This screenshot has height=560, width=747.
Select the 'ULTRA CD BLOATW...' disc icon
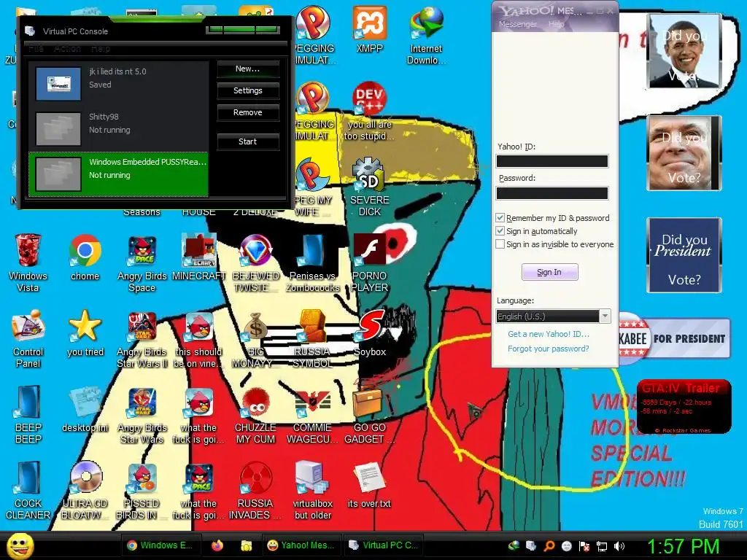click(x=85, y=491)
